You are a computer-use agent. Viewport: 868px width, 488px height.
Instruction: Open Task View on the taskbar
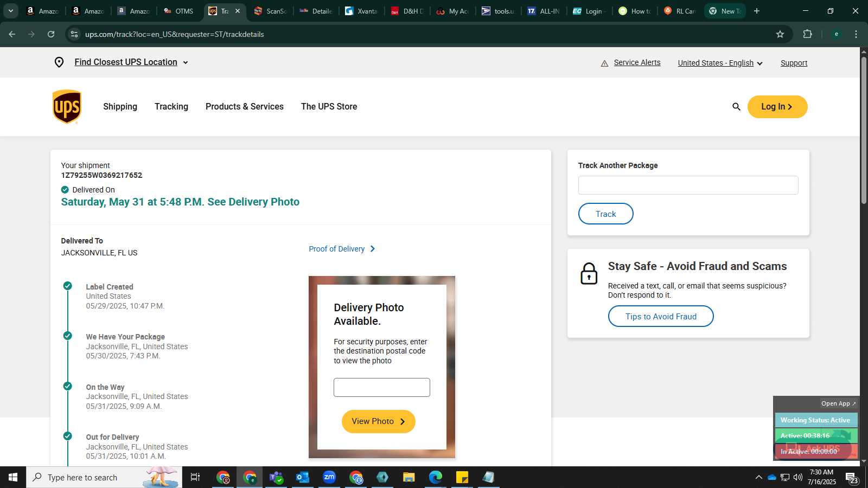(195, 477)
